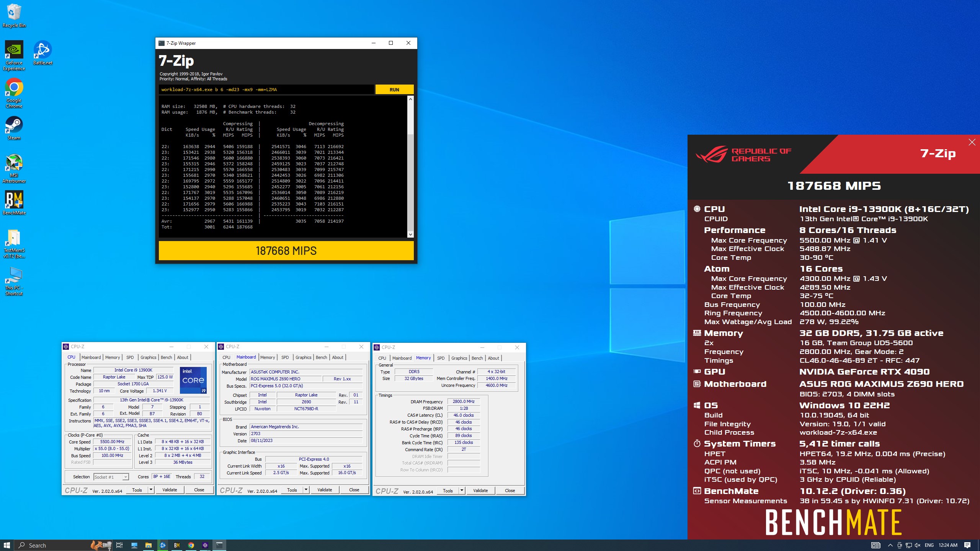Switch to Mainboard tab in left CPU-Z window

click(91, 357)
